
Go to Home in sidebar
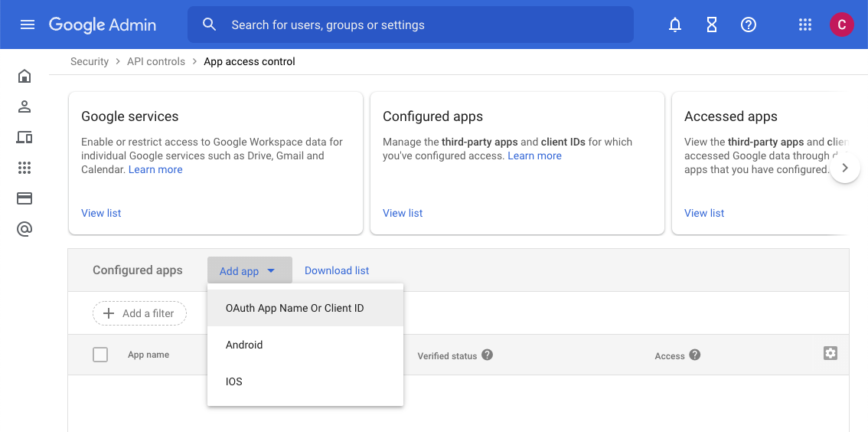(24, 76)
